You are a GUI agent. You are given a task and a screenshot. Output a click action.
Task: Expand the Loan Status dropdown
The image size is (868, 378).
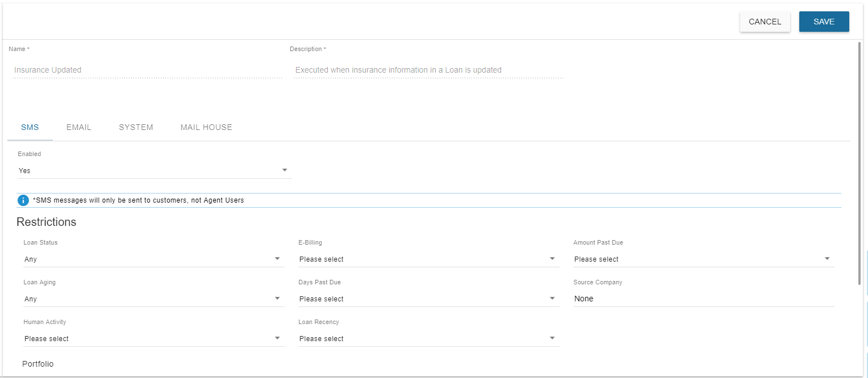(153, 259)
